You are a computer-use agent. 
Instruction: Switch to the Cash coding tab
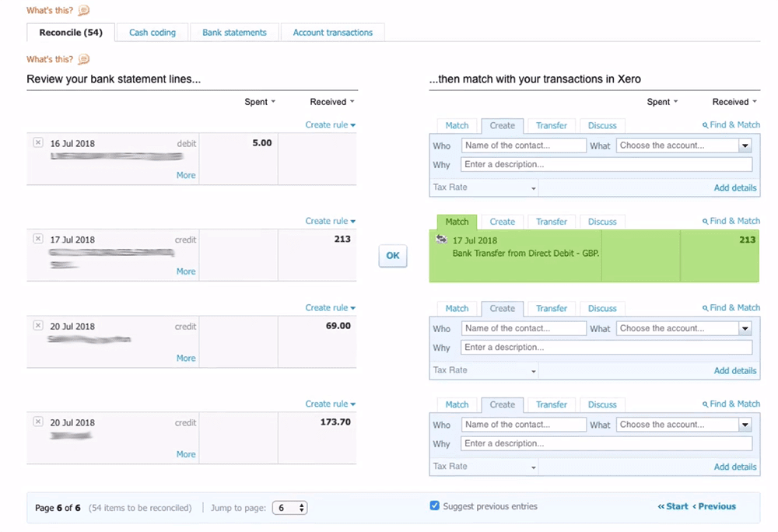click(x=152, y=32)
